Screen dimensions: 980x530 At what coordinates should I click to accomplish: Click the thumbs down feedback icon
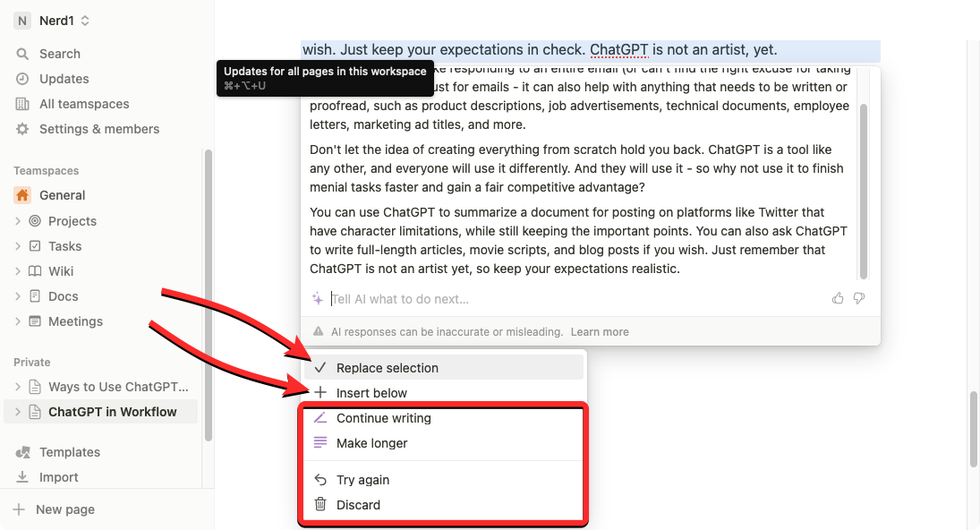[859, 298]
